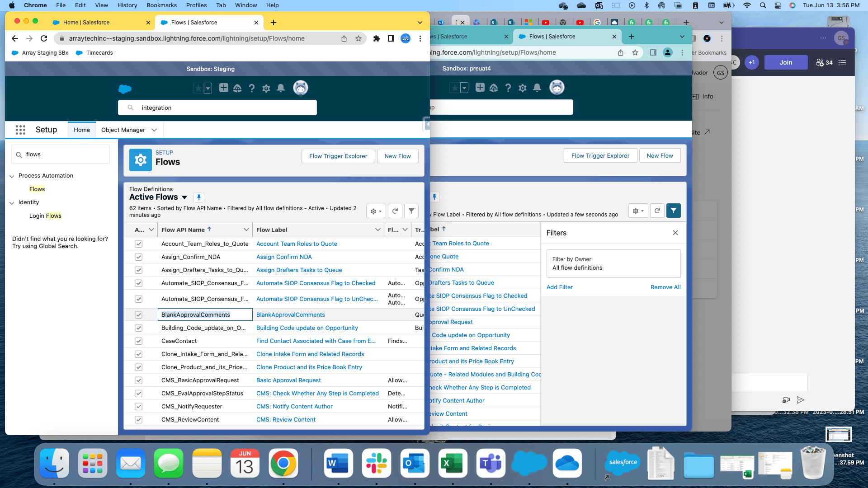This screenshot has width=868, height=488.
Task: Open the Filter by Owner setting in Filters panel
Action: pos(613,264)
